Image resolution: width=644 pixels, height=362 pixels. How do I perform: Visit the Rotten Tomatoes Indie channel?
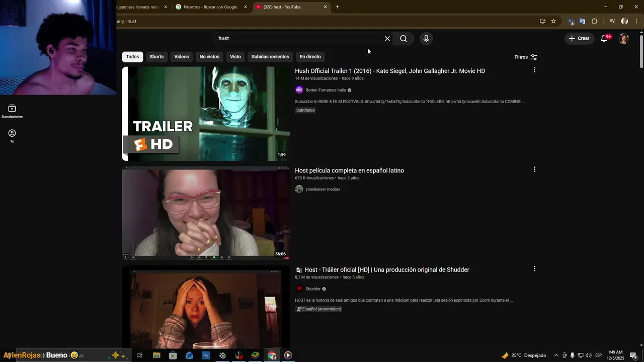(x=326, y=90)
